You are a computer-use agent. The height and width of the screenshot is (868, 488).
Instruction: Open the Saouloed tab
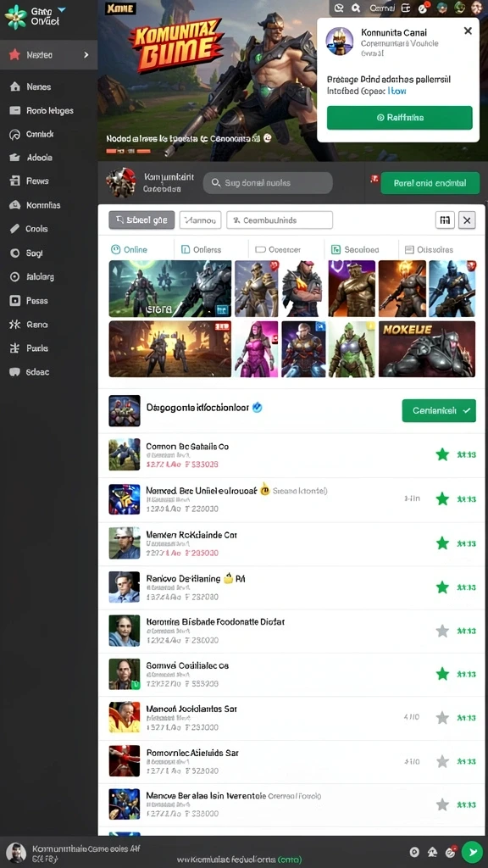[x=355, y=250]
